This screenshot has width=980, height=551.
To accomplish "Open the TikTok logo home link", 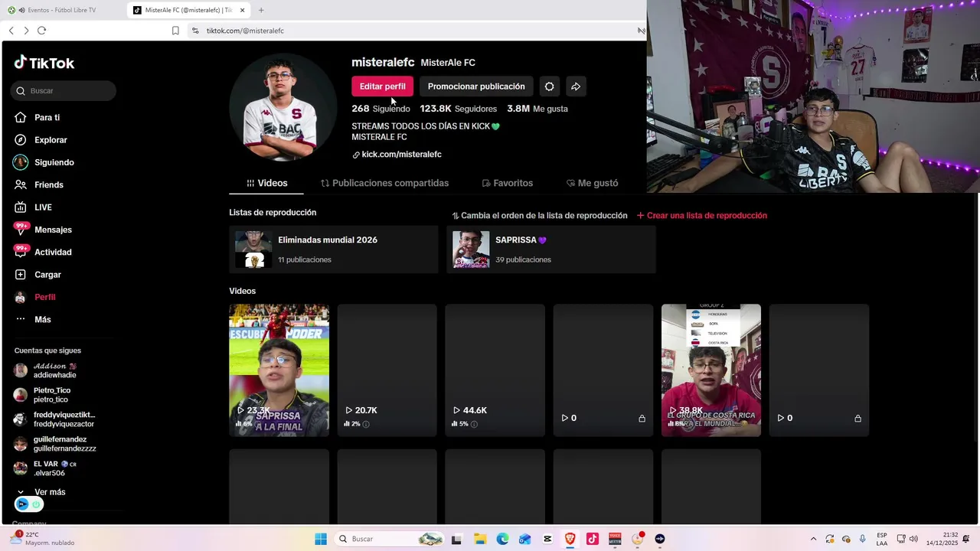I will [44, 63].
